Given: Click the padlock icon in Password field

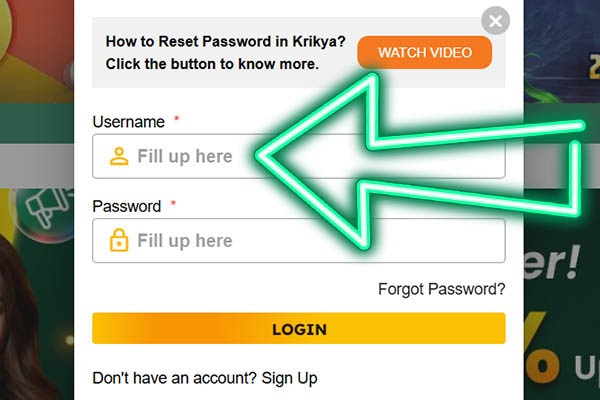Looking at the screenshot, I should click(119, 241).
